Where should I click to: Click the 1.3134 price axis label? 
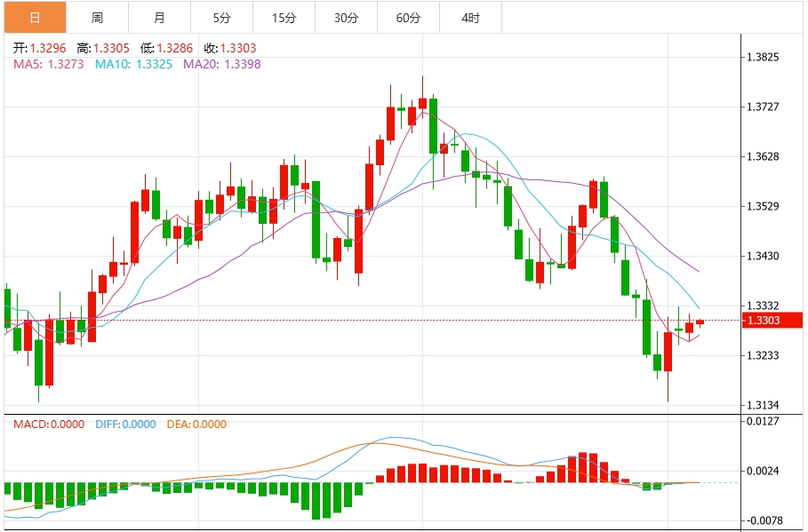point(764,405)
